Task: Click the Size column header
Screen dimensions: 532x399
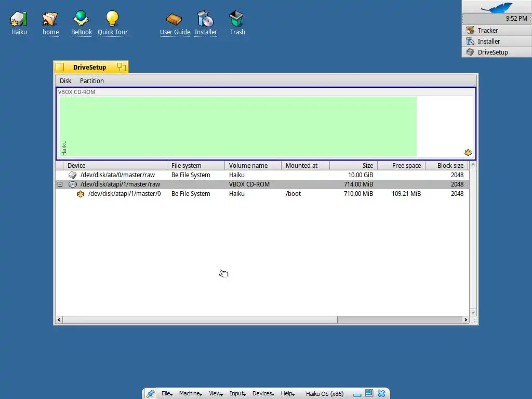Action: click(353, 166)
